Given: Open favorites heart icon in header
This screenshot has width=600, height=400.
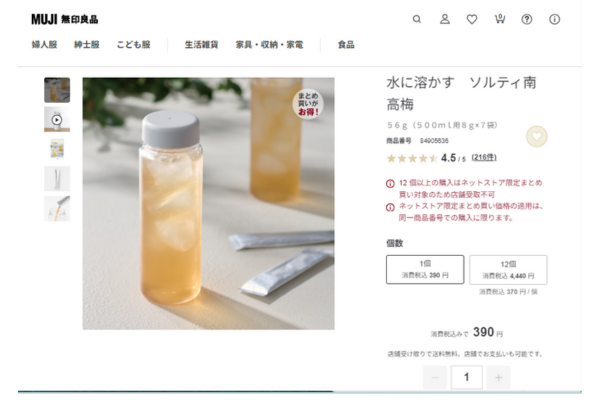Looking at the screenshot, I should pos(472,19).
